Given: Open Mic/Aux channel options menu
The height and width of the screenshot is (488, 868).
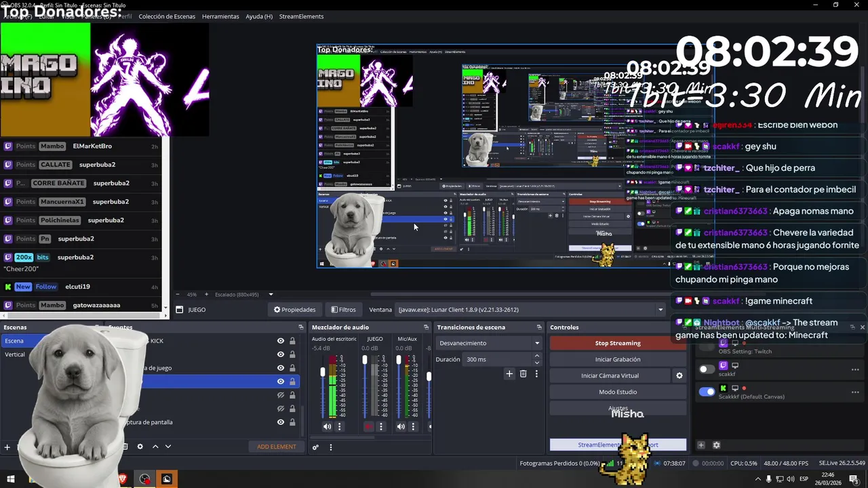Looking at the screenshot, I should (413, 426).
